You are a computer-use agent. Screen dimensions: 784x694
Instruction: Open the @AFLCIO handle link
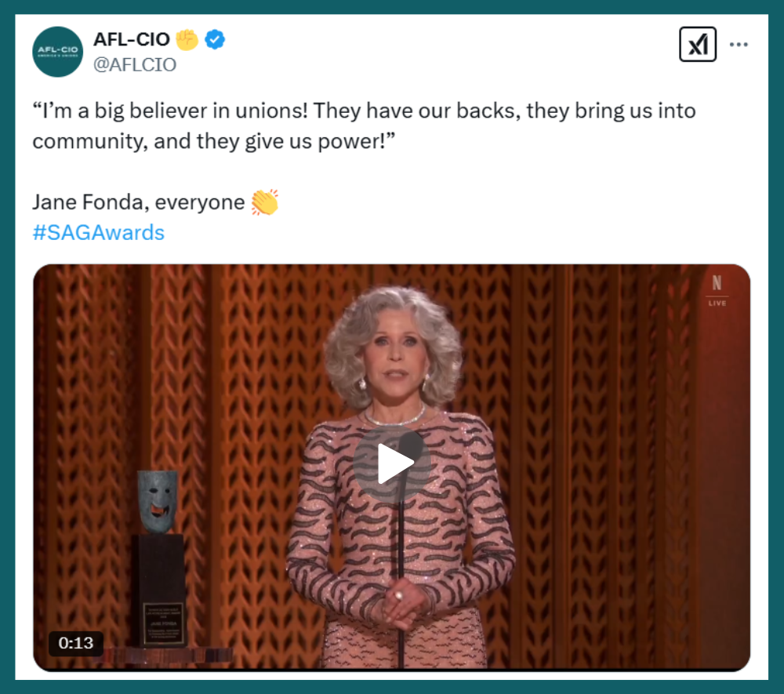(135, 64)
